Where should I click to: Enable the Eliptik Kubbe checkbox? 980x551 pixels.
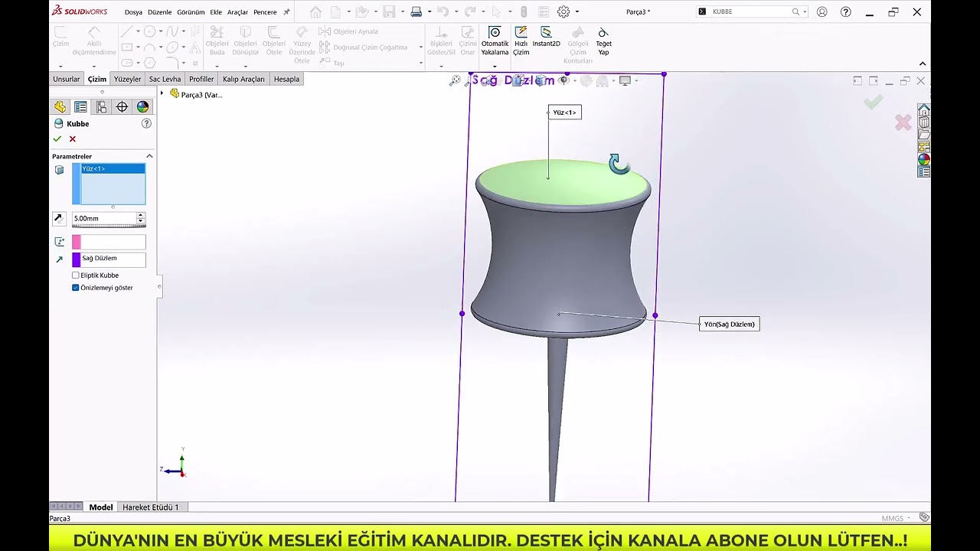pyautogui.click(x=76, y=275)
